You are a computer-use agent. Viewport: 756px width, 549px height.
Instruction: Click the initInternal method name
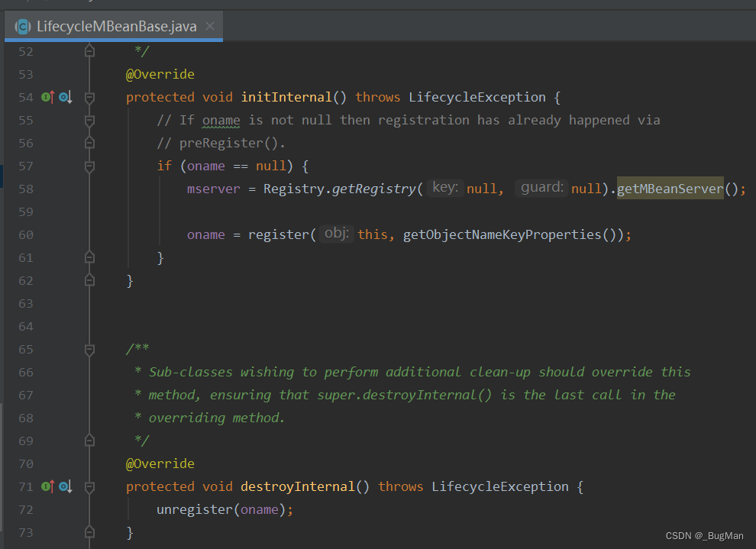(286, 98)
